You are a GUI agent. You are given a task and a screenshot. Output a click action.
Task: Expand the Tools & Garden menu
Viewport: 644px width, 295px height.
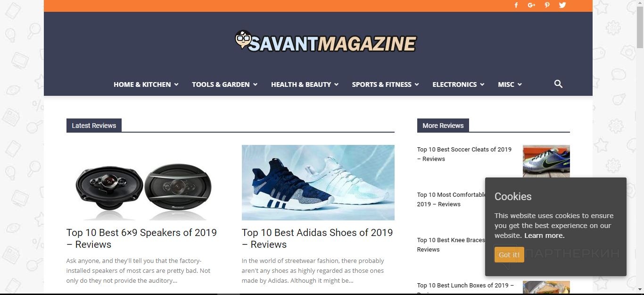[x=225, y=84]
